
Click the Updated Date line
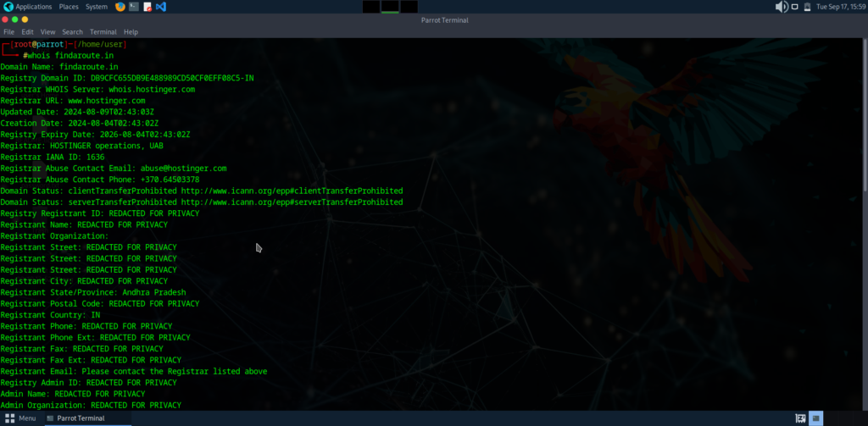77,112
